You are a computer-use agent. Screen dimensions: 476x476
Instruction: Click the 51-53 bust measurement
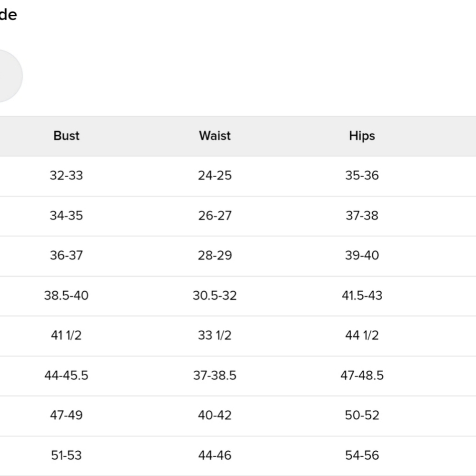pyautogui.click(x=66, y=456)
